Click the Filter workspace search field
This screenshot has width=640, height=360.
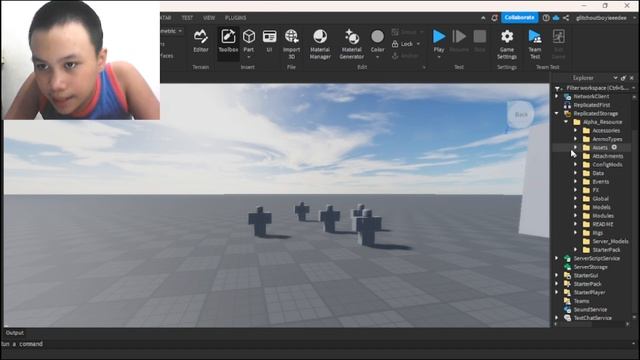(x=597, y=88)
